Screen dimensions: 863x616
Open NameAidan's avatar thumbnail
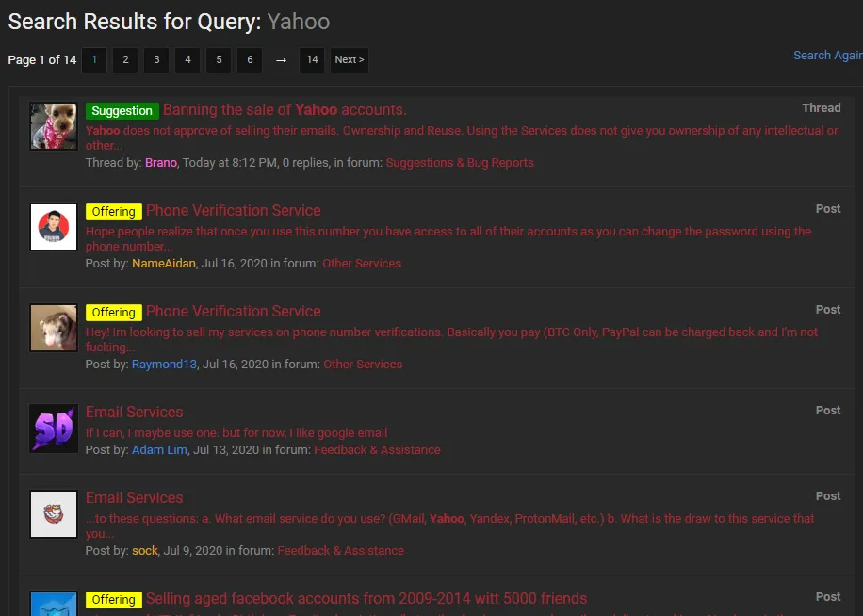54,227
